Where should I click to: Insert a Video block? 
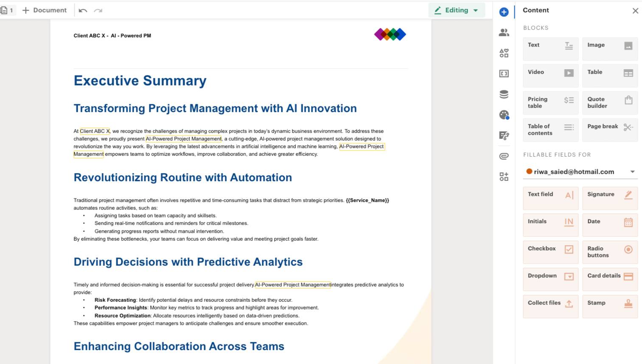point(550,76)
